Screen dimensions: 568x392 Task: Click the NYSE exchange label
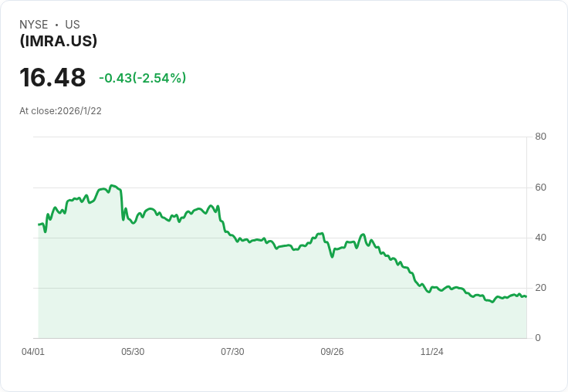[x=32, y=25]
